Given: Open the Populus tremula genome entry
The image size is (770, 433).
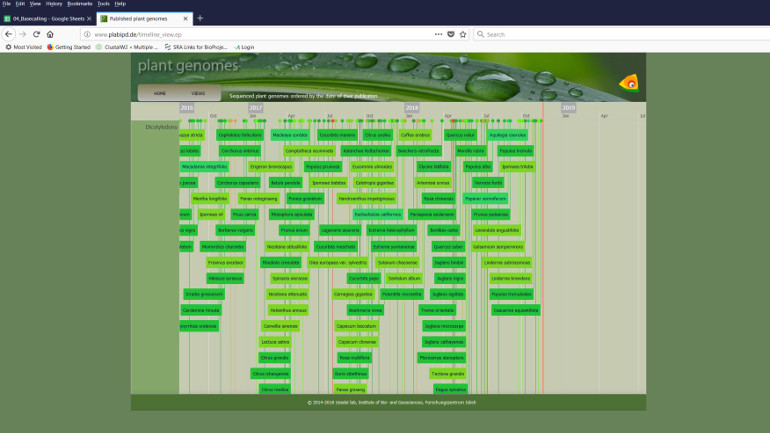Looking at the screenshot, I should coord(516,151).
